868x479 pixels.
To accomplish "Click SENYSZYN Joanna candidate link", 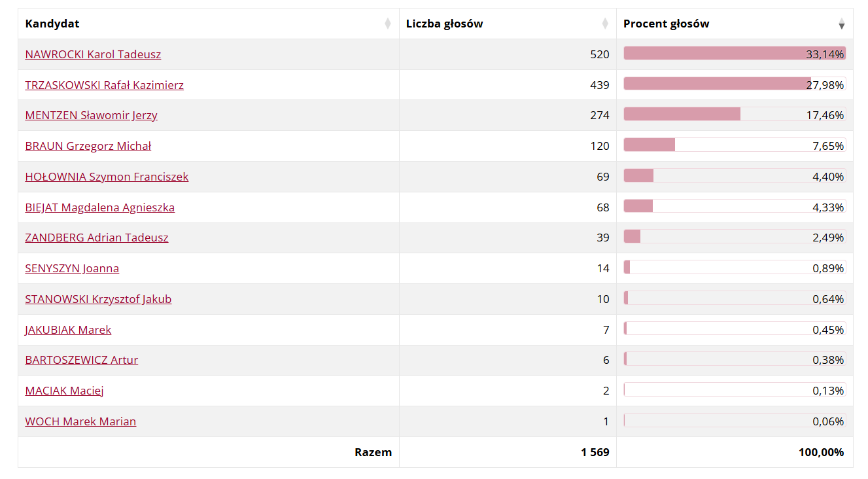I will [72, 268].
